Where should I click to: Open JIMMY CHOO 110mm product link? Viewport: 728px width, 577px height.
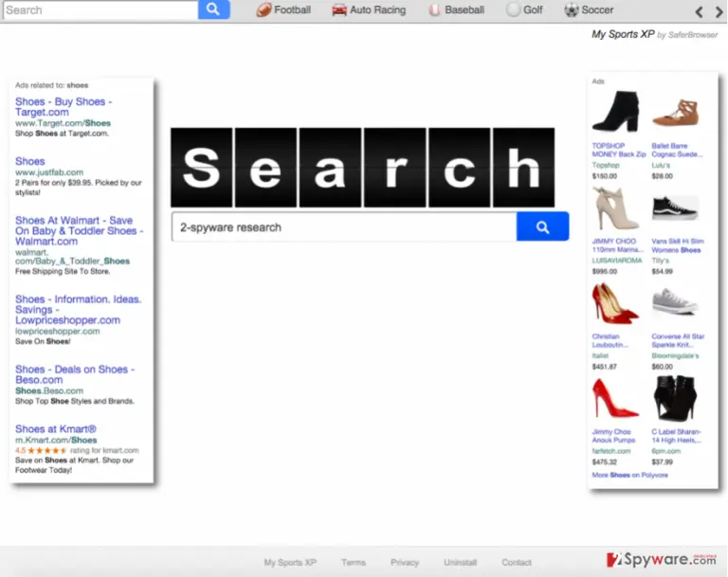[618, 245]
